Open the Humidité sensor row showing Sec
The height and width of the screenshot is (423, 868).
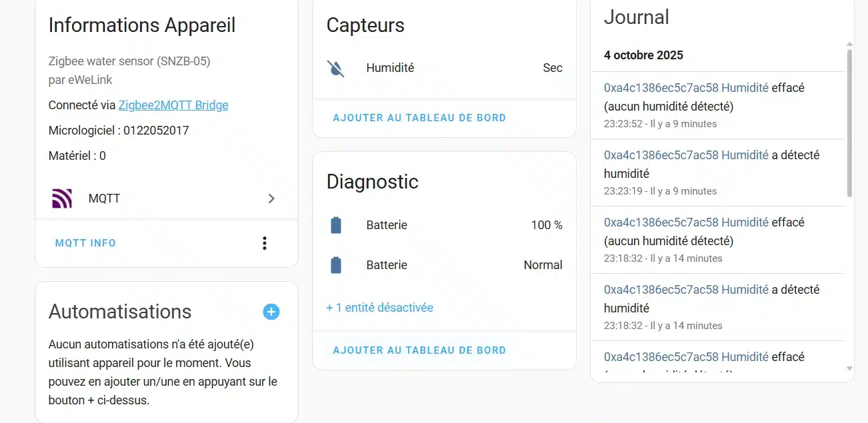click(x=444, y=68)
